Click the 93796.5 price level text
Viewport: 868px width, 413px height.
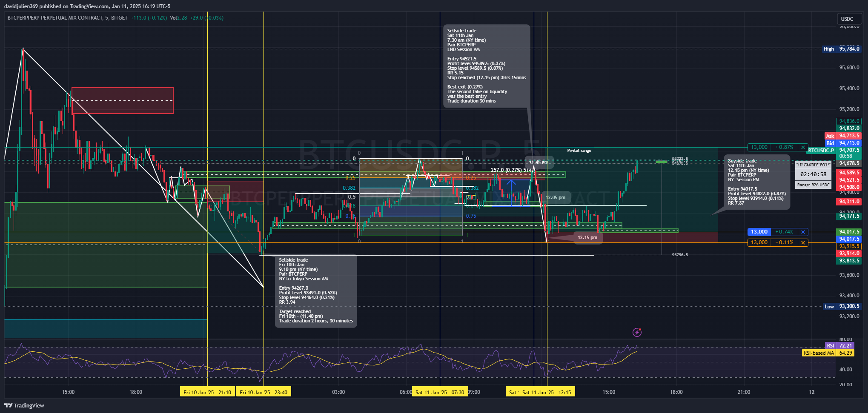tap(680, 255)
